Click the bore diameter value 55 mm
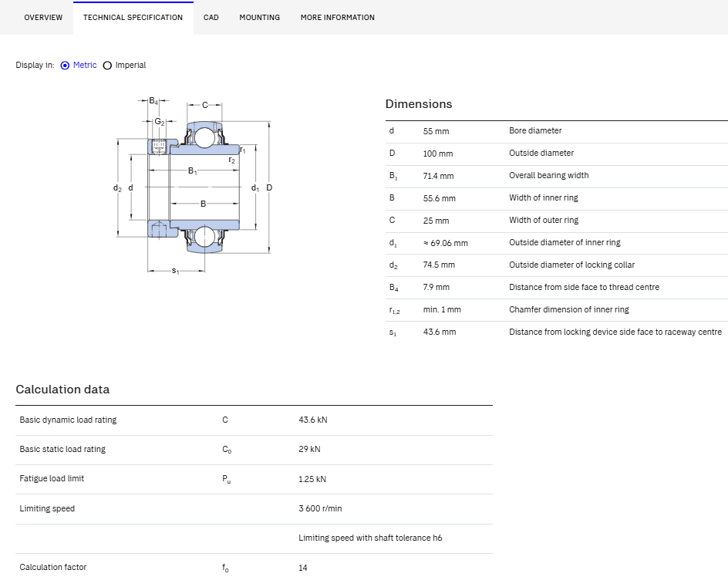Screen dimensions: 728x587 (x=436, y=131)
